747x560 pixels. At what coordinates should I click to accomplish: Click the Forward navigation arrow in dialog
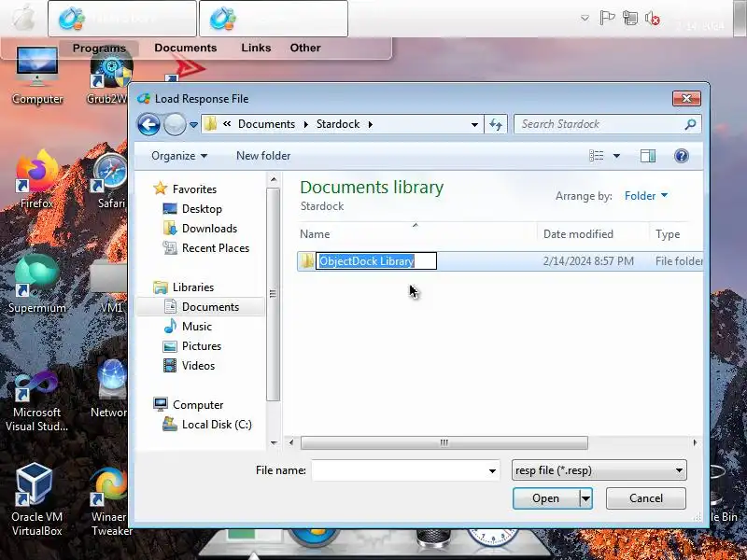point(175,125)
